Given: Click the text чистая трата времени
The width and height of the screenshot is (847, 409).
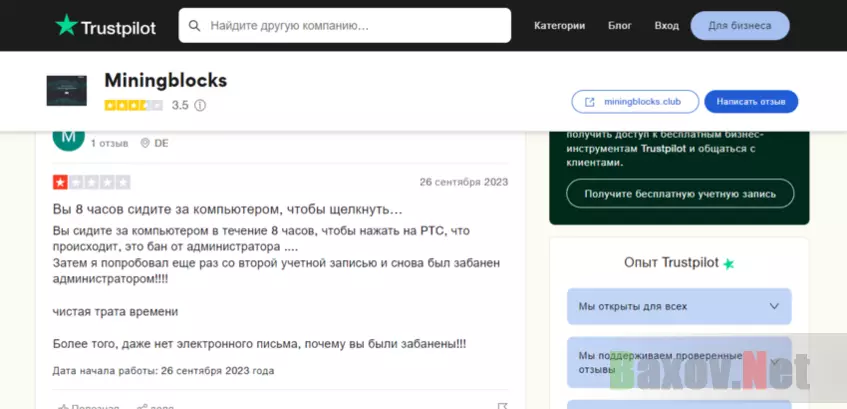Looking at the screenshot, I should click(116, 312).
